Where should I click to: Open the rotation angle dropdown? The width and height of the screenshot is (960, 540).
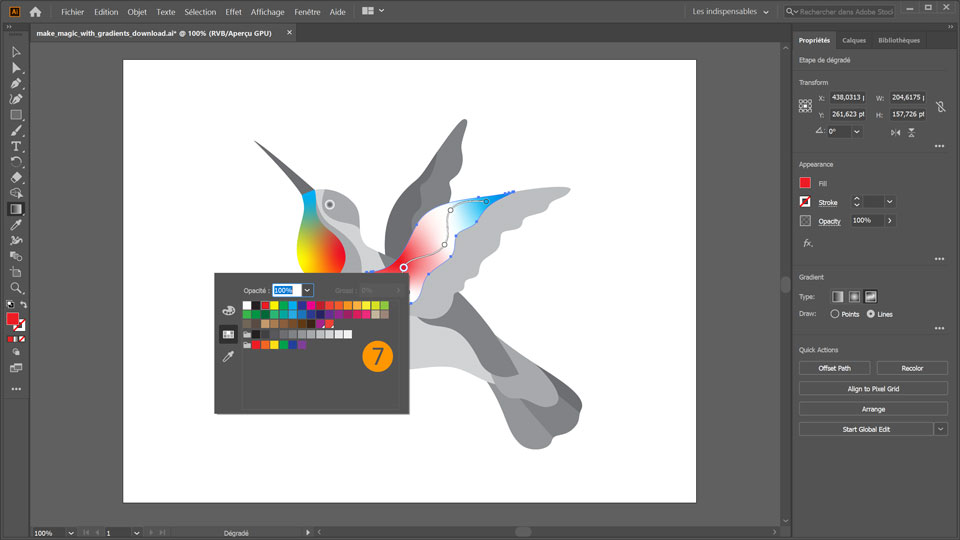pyautogui.click(x=857, y=132)
